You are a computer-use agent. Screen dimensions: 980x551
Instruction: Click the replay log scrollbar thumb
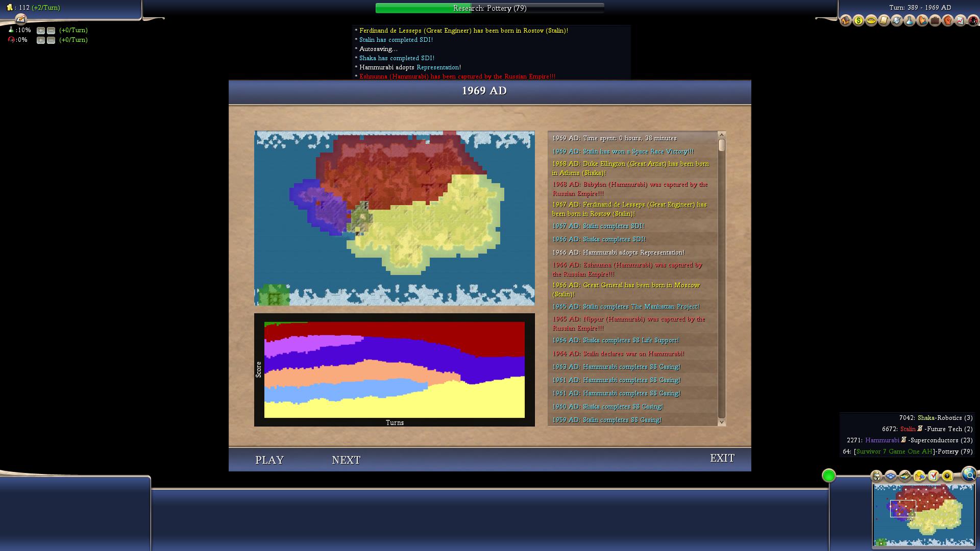click(x=722, y=145)
